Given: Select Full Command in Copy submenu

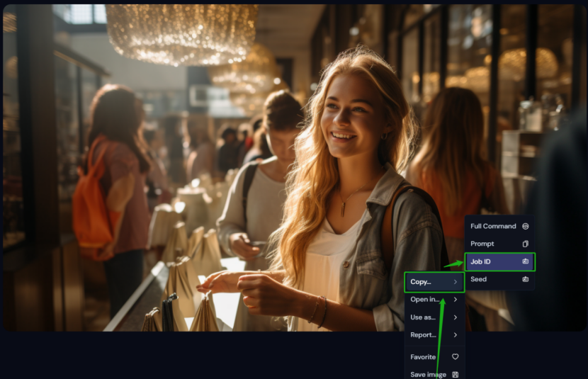Looking at the screenshot, I should 499,226.
